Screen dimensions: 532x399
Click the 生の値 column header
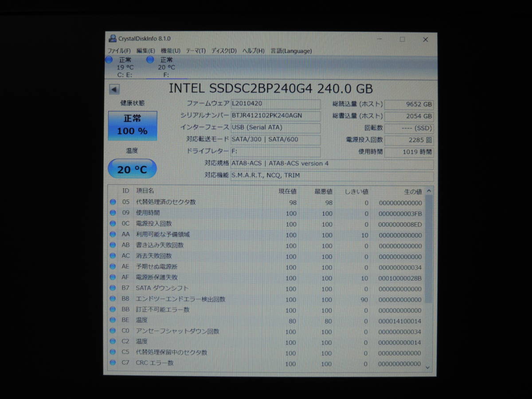(x=413, y=192)
